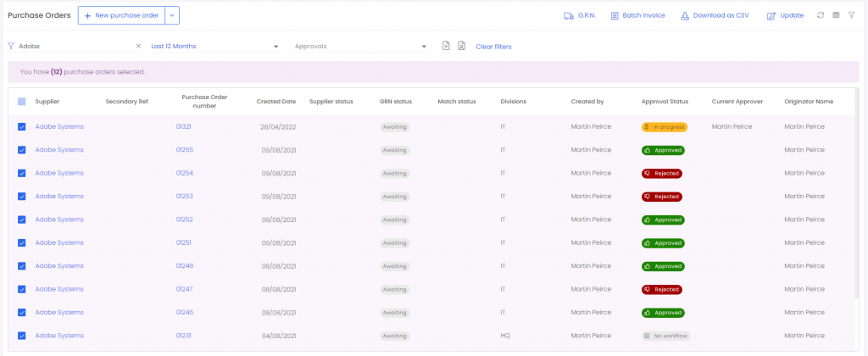This screenshot has height=356, width=868.
Task: Uncheck the row for order 01231
Action: pos(21,336)
